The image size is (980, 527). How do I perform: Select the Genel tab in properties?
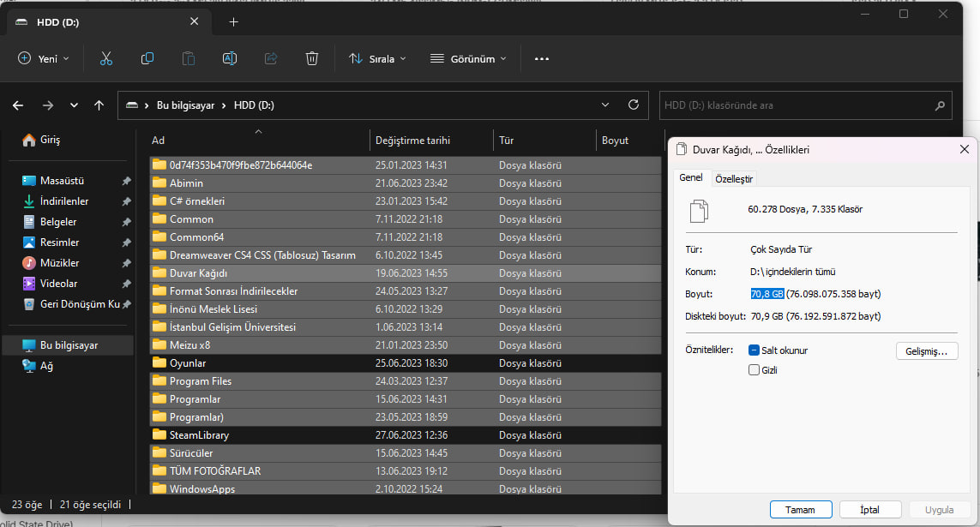click(x=690, y=177)
